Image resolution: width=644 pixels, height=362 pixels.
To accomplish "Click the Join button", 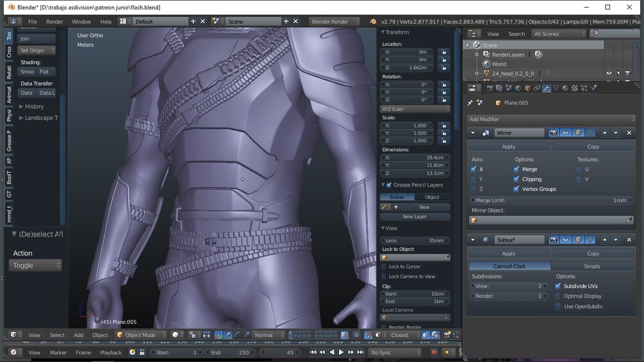I will (37, 38).
